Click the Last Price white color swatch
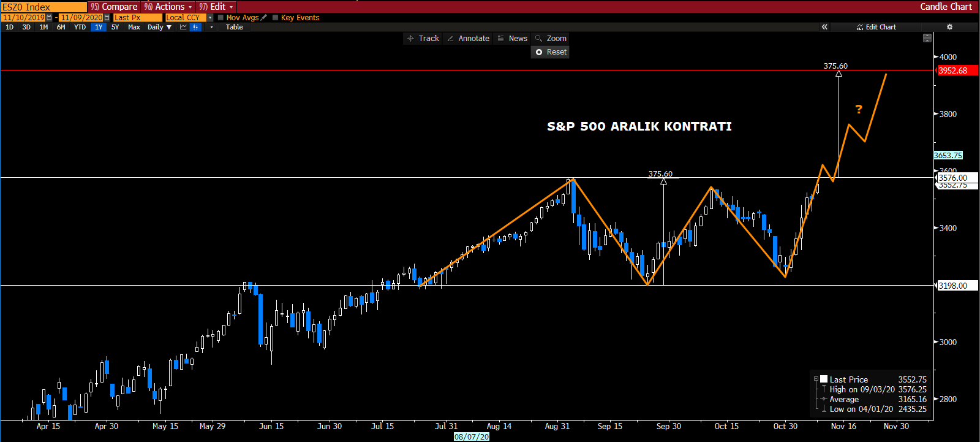Screen dimensions: 980x442 tap(824, 379)
